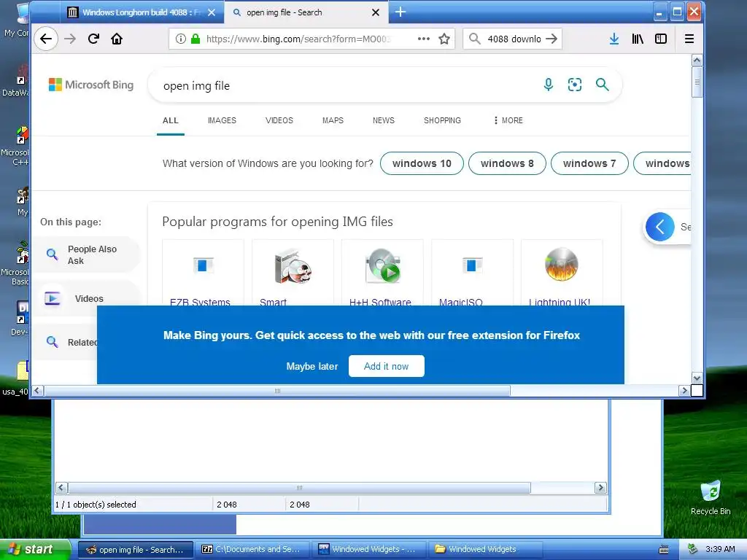Viewport: 747px width, 560px height.
Task: Switch to the SHOPPING search tab
Action: coord(442,120)
